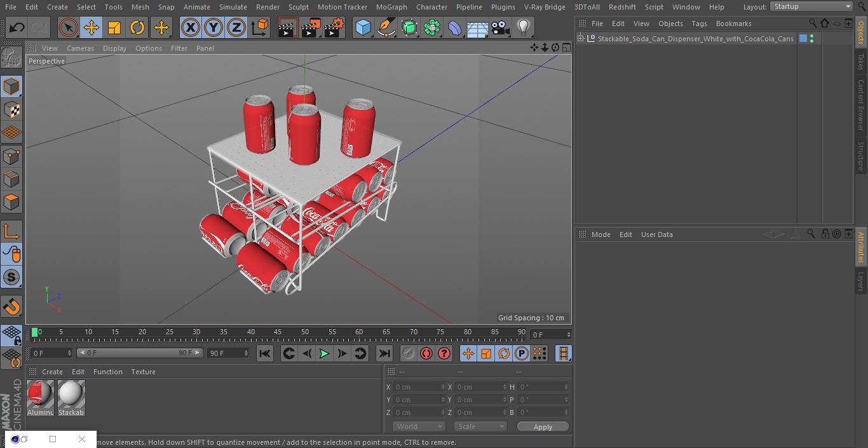This screenshot has height=448, width=868.
Task: Toggle the viewport solo S button
Action: click(11, 277)
